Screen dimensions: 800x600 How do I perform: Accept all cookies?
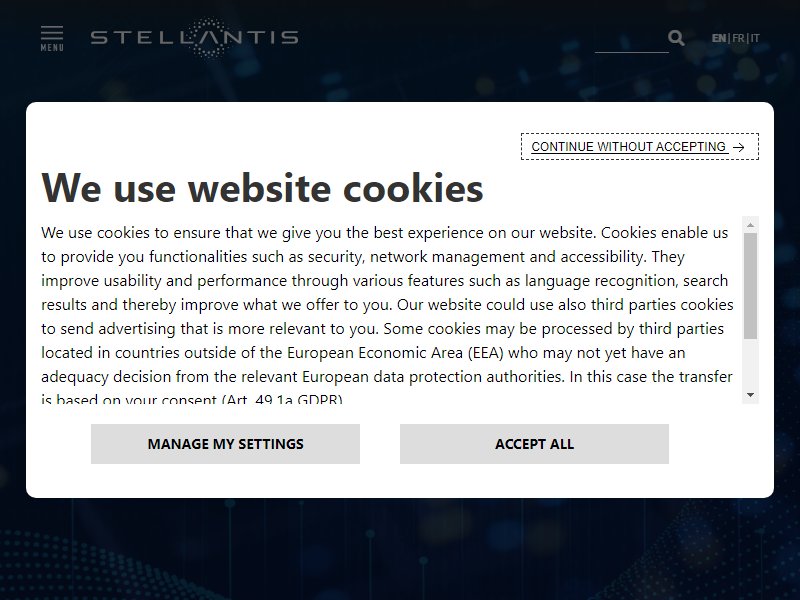(534, 444)
